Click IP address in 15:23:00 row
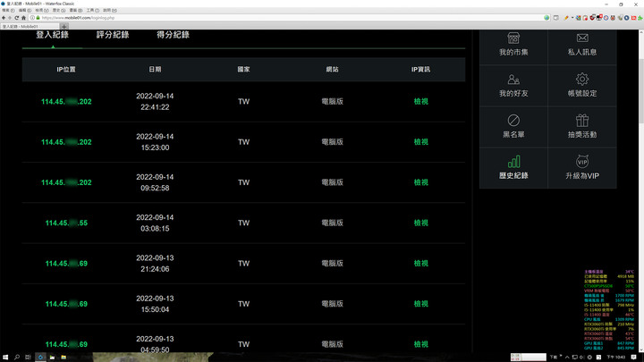Screen dimensions: 644x362 66,142
